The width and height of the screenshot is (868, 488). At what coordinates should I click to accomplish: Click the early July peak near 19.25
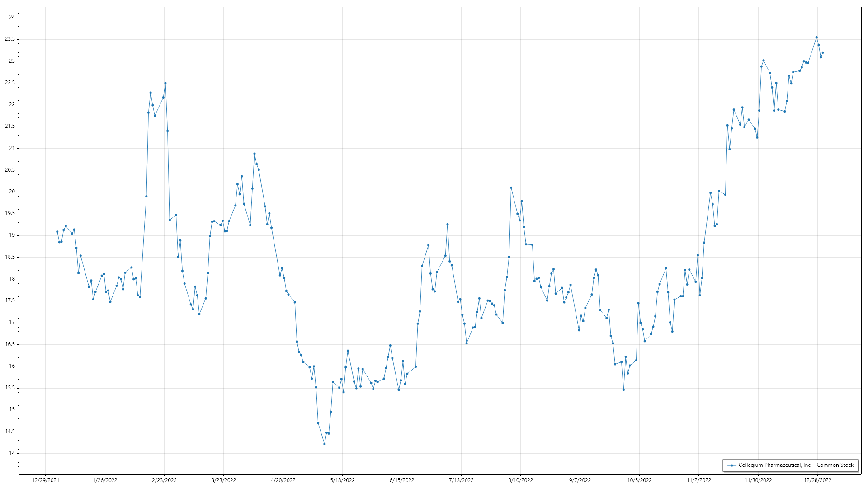(448, 224)
